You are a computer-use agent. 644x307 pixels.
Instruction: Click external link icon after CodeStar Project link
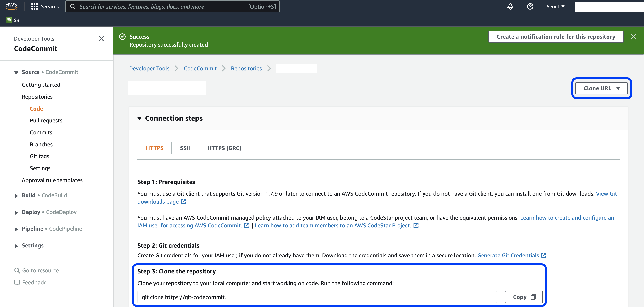(416, 225)
